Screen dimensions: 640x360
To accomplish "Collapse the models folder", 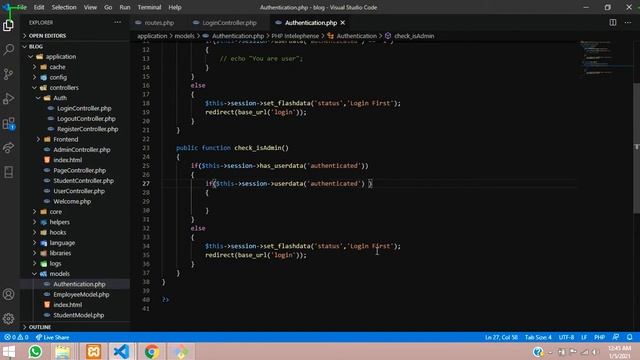I will (x=59, y=274).
